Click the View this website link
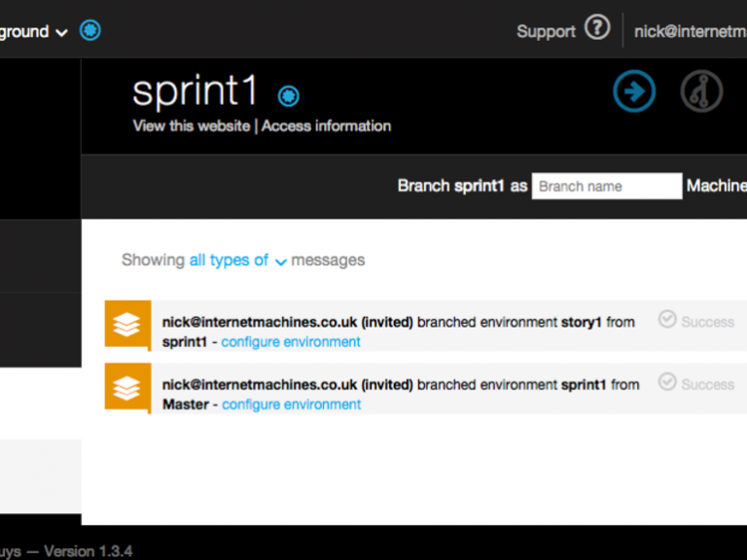Viewport: 747px width, 560px height. 191,125
